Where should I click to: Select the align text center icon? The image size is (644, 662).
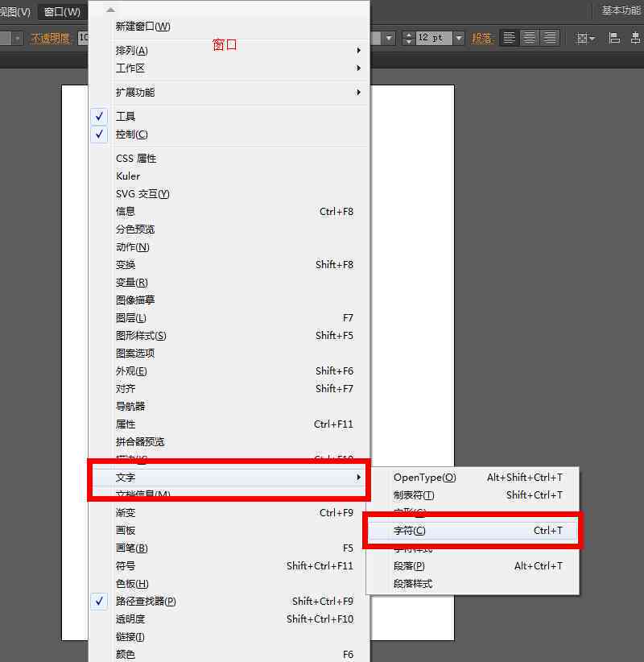coord(529,38)
